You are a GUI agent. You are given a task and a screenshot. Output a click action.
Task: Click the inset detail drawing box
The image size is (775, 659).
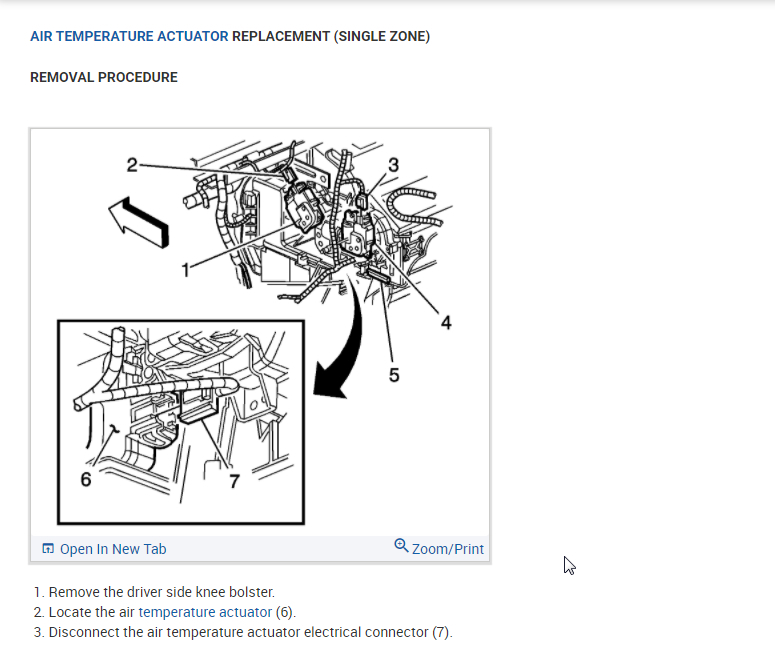[x=181, y=422]
